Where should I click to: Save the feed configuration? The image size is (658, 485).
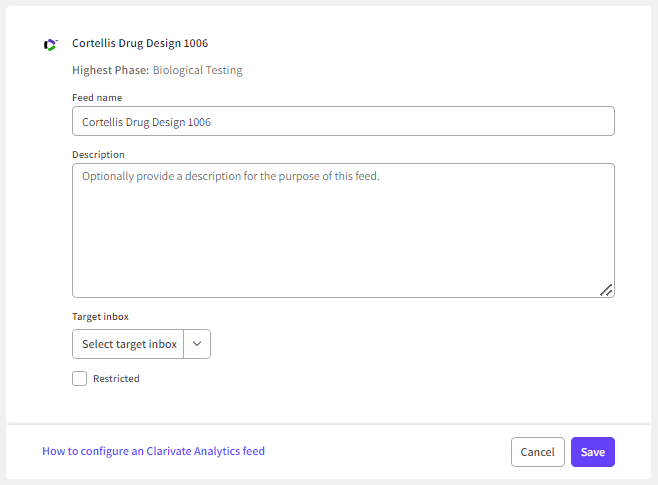point(593,452)
